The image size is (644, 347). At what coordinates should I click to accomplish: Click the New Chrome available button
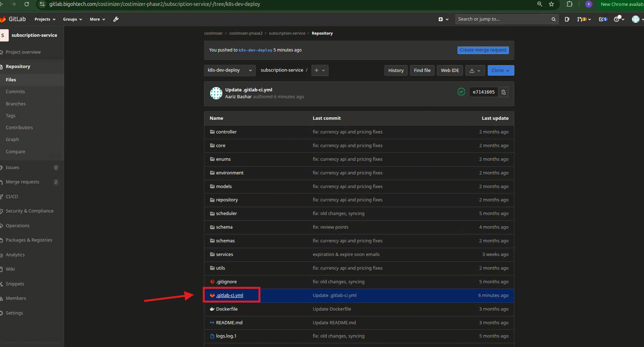coord(622,4)
